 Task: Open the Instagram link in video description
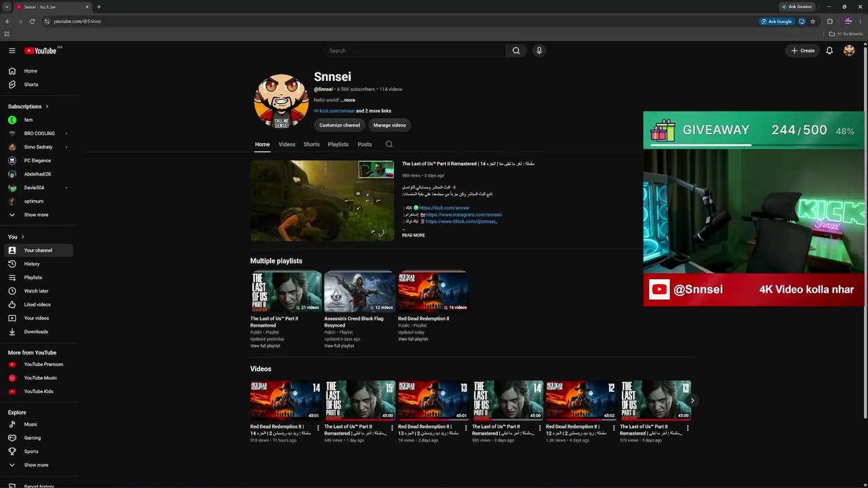pos(464,215)
